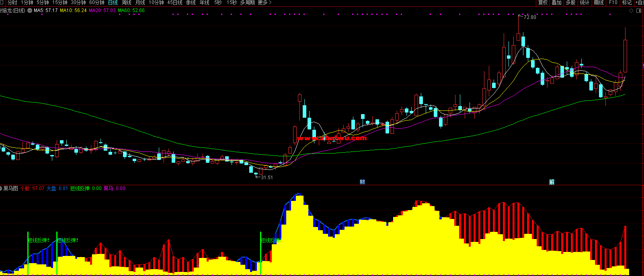Select the 45日线 period tab
Screen dimensions: 644x276
175,2
